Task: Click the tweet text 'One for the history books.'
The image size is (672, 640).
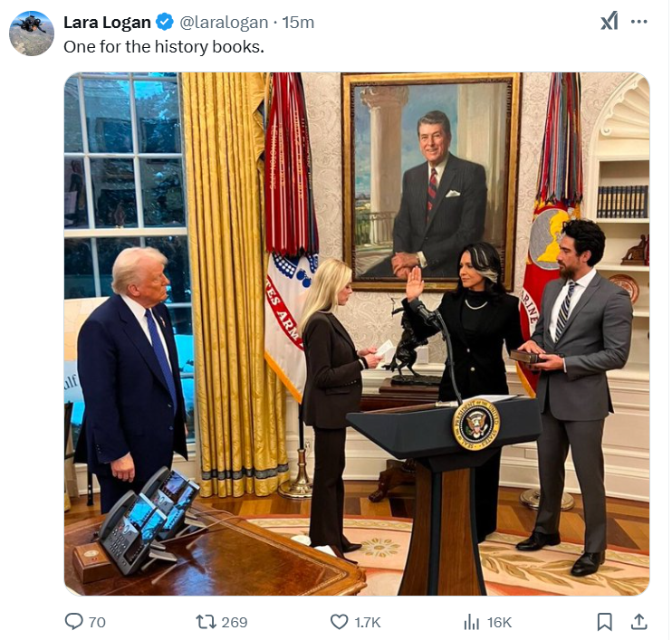Action: [164, 47]
